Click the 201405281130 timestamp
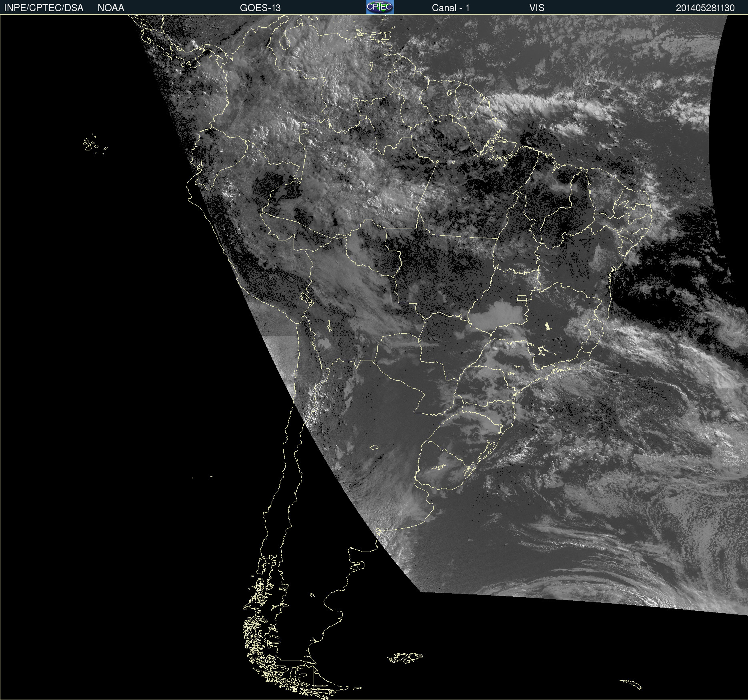This screenshot has height=700, width=748. point(705,8)
